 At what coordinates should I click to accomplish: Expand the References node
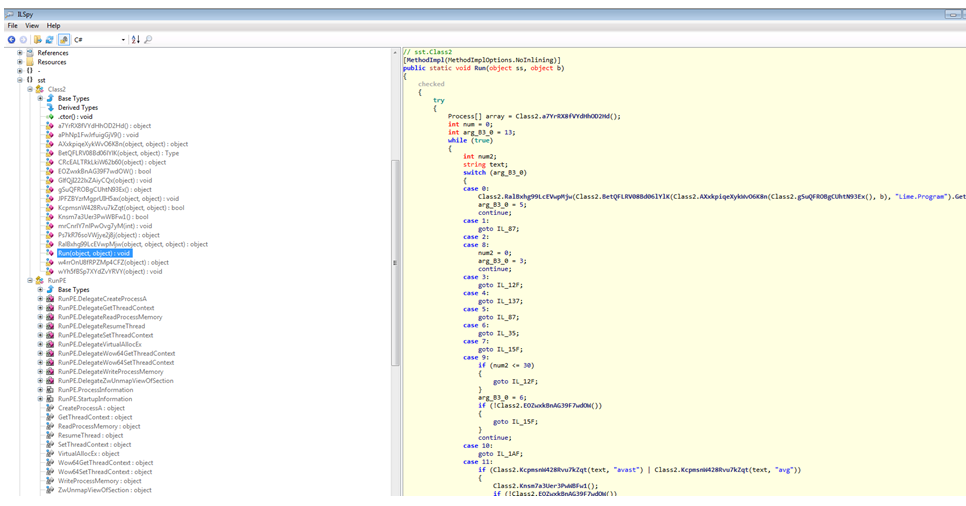point(20,53)
